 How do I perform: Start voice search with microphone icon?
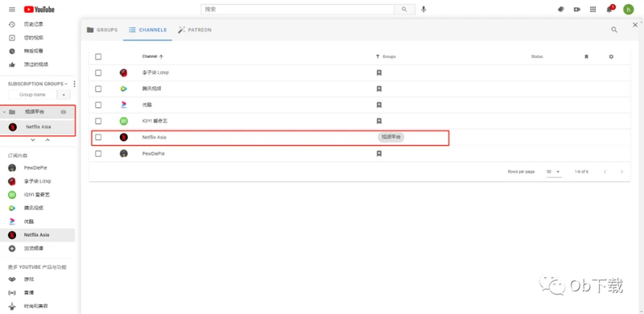coord(423,9)
